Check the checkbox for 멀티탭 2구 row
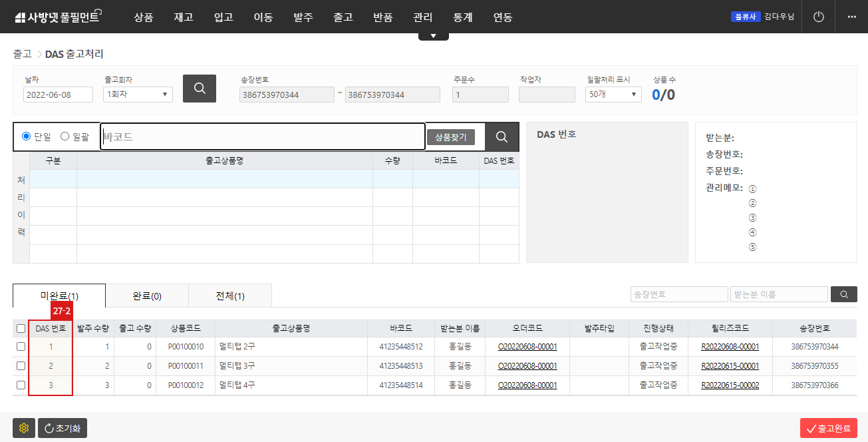The image size is (868, 442). (20, 346)
